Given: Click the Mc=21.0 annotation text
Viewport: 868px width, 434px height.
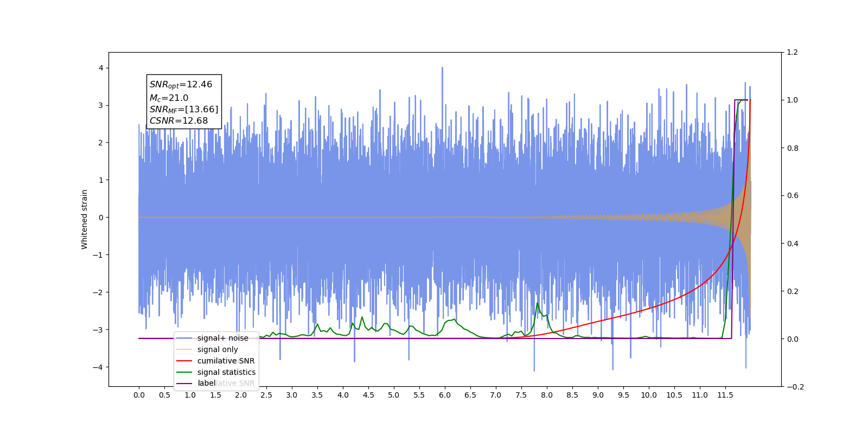Looking at the screenshot, I should click(x=169, y=98).
